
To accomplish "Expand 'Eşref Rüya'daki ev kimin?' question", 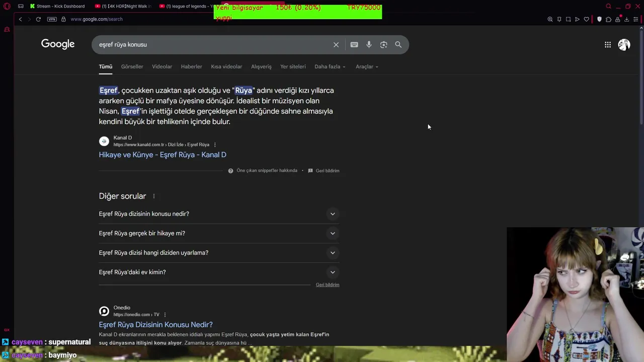I will point(219,272).
